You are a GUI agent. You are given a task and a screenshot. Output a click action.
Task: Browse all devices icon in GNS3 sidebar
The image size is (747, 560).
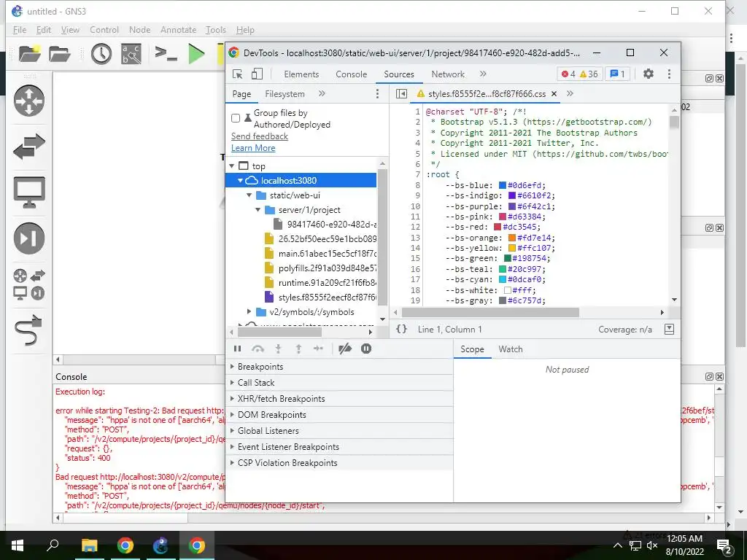[29, 284]
